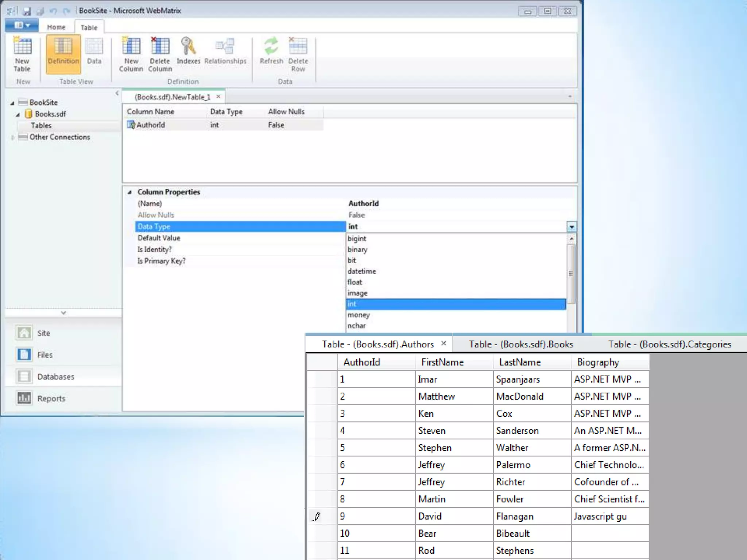Open Table - (Books.sdf).Books tab
This screenshot has height=560, width=747.
click(x=521, y=344)
